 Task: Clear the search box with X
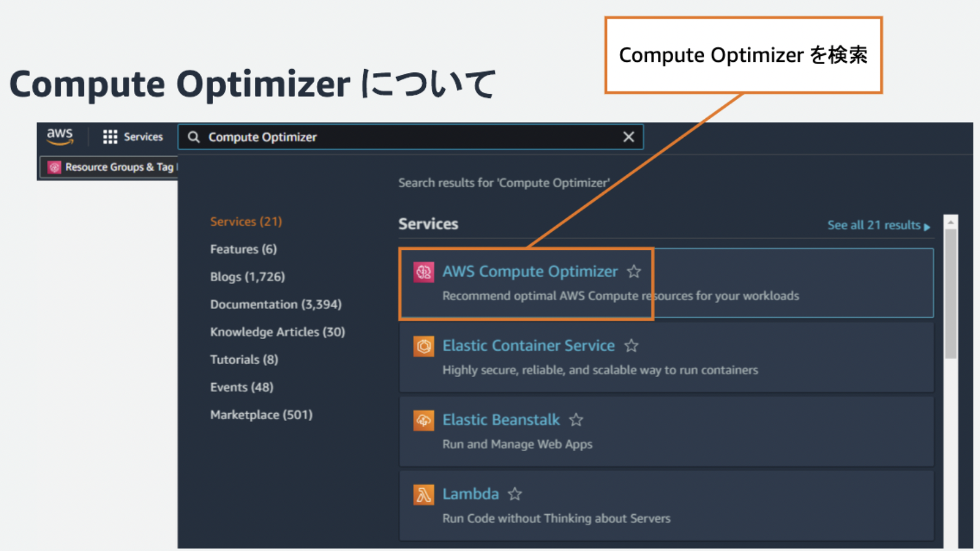tap(628, 137)
